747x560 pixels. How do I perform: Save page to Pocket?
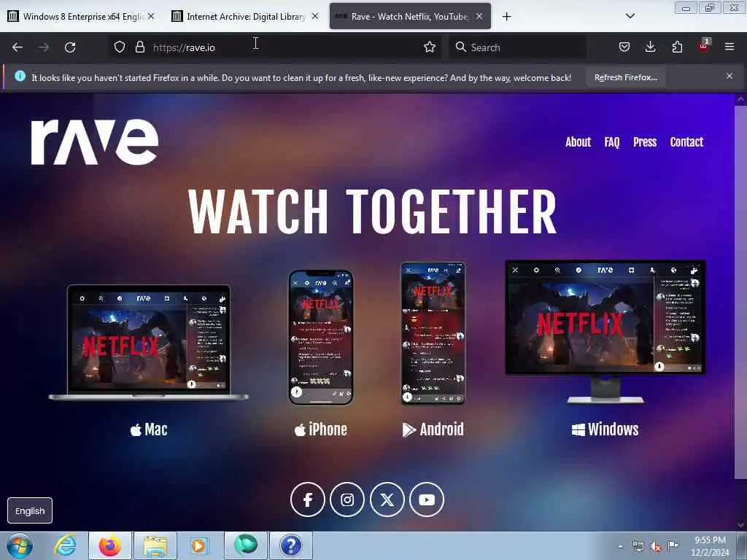(x=624, y=47)
